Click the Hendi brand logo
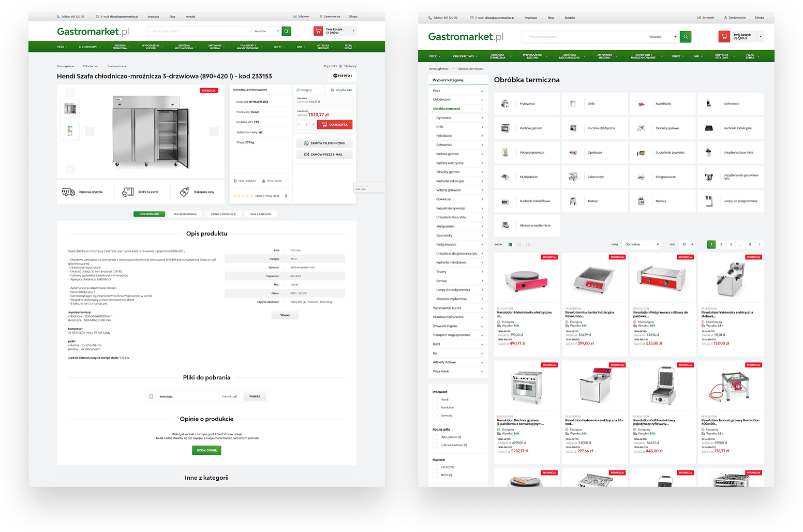The width and height of the screenshot is (803, 532). point(343,76)
